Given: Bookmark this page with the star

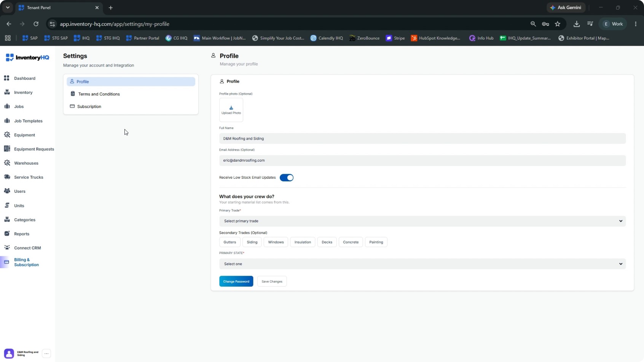Looking at the screenshot, I should (x=558, y=24).
